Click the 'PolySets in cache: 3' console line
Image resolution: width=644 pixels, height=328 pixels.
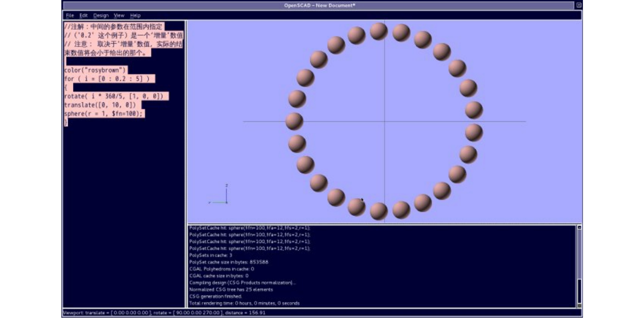point(211,255)
